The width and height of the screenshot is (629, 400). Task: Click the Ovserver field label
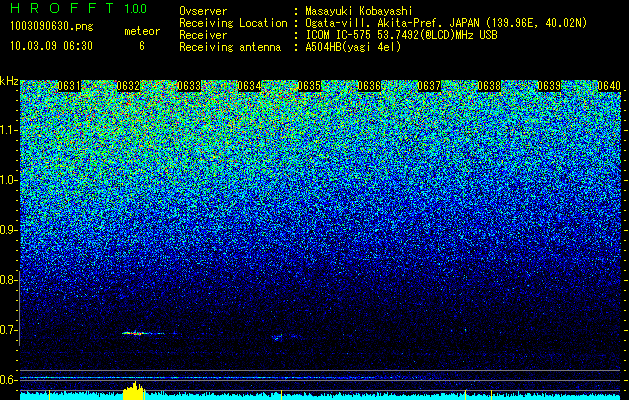click(x=203, y=11)
